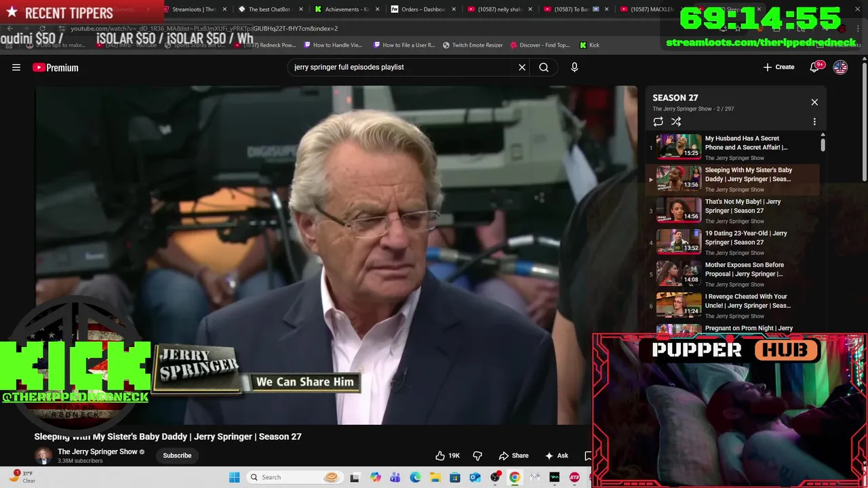Like the video with 19K likes
The height and width of the screenshot is (488, 868).
click(448, 455)
